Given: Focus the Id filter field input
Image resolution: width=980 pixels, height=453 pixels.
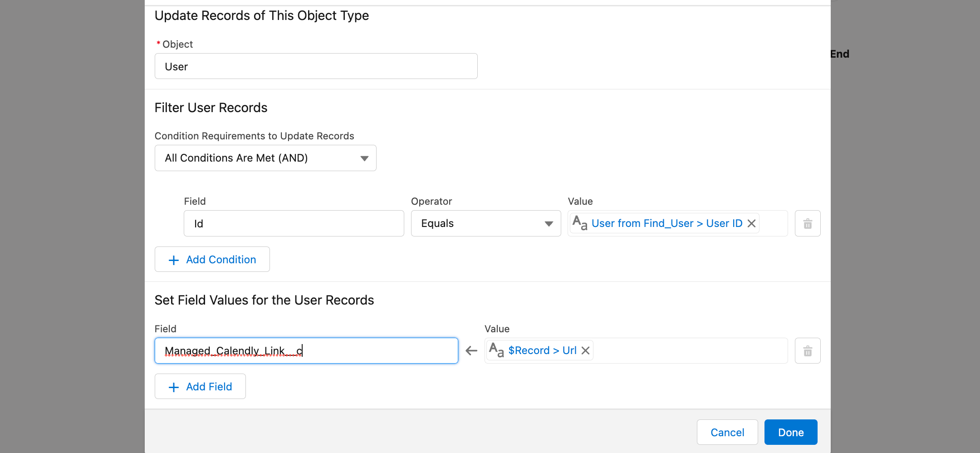Looking at the screenshot, I should (294, 223).
